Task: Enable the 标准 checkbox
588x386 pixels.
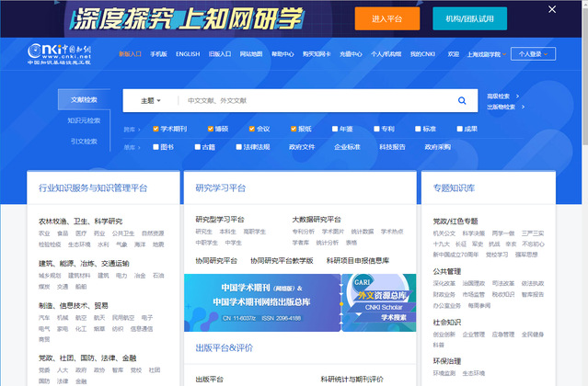Action: click(418, 129)
